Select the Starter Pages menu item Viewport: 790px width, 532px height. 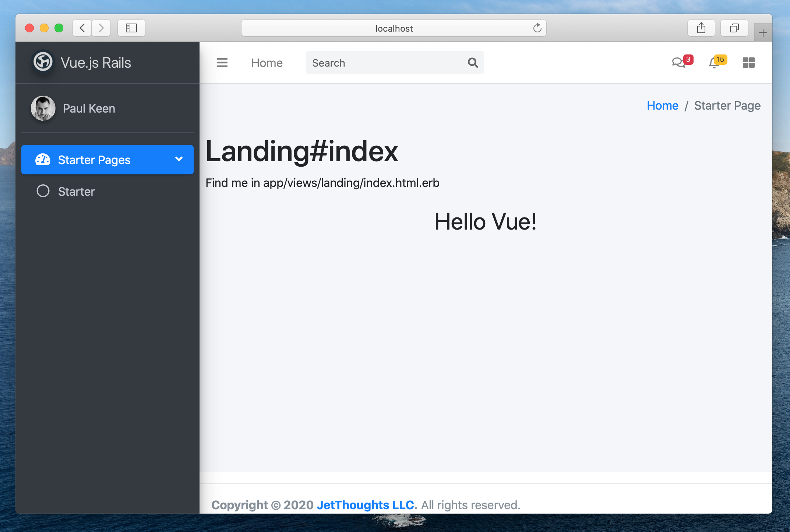107,160
